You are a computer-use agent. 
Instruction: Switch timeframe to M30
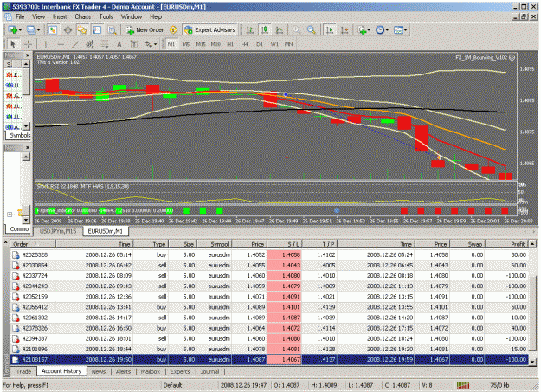point(216,44)
